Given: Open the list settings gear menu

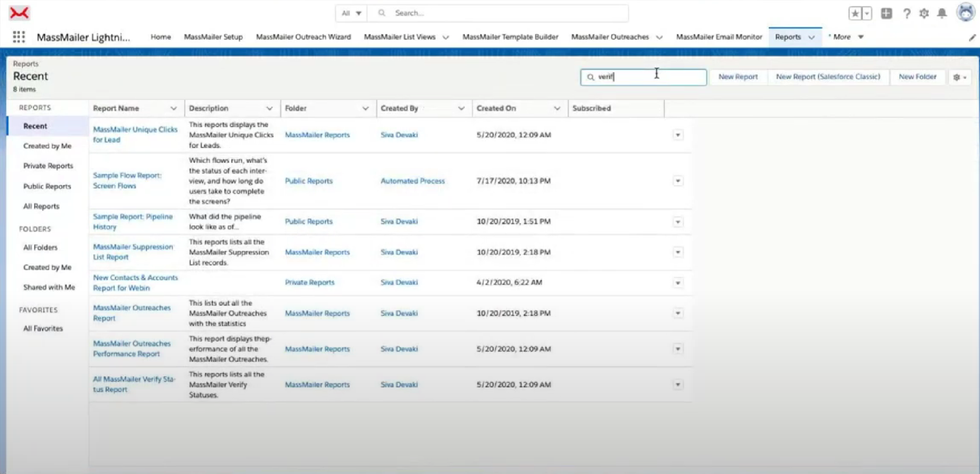Looking at the screenshot, I should pyautogui.click(x=960, y=77).
